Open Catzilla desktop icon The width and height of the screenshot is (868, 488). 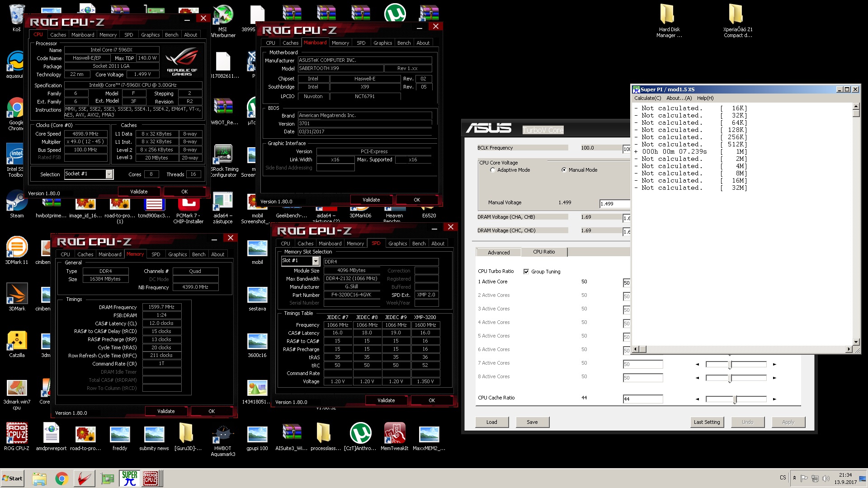(x=17, y=343)
